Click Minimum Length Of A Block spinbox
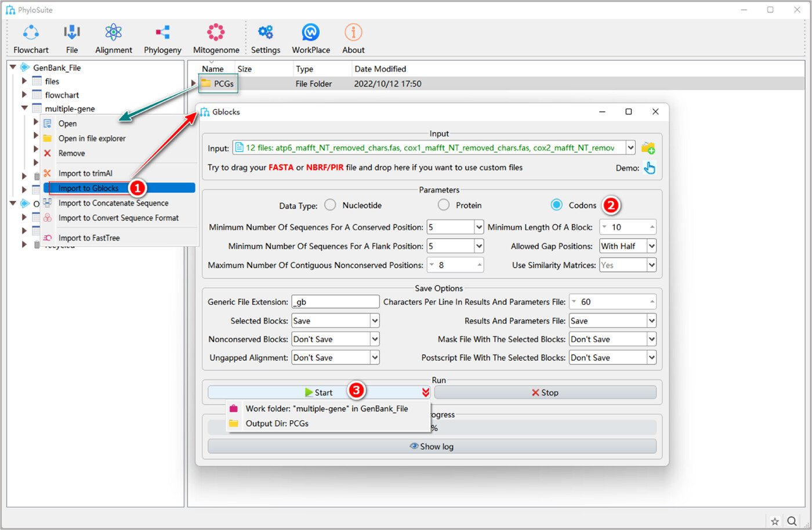The height and width of the screenshot is (530, 812). [x=628, y=227]
